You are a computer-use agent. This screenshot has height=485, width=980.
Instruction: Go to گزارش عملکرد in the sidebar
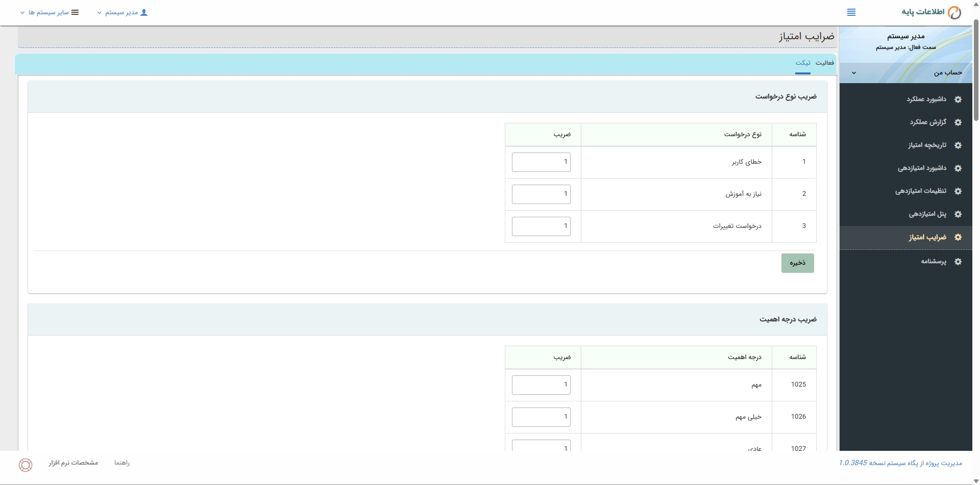(928, 122)
